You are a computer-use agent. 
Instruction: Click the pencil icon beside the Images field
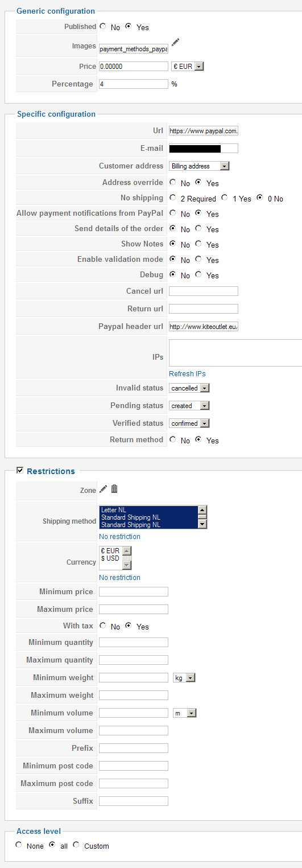click(175, 42)
